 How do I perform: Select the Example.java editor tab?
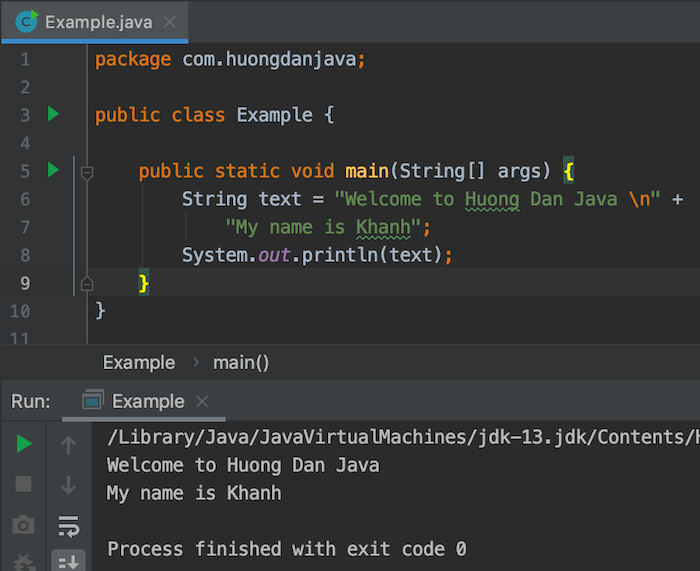(x=95, y=22)
